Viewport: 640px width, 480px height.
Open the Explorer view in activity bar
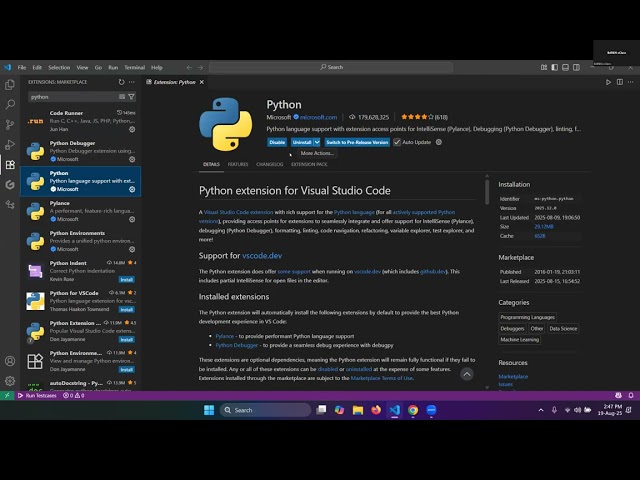[x=10, y=84]
